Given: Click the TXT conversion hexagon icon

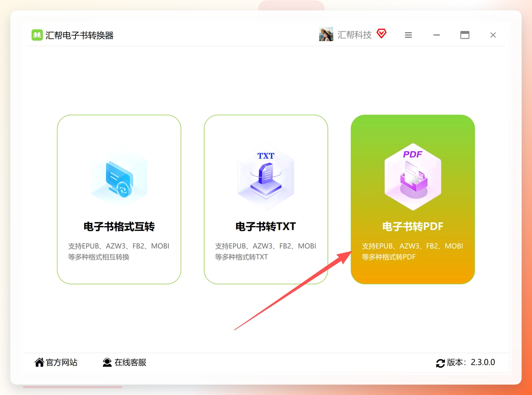Looking at the screenshot, I should [266, 177].
